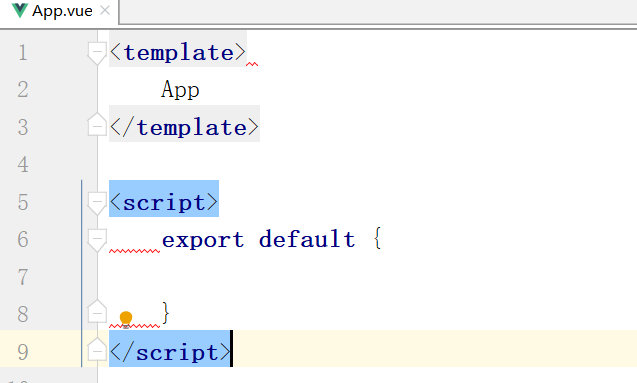Click the opening <template> tag
The height and width of the screenshot is (383, 637).
[x=178, y=53]
